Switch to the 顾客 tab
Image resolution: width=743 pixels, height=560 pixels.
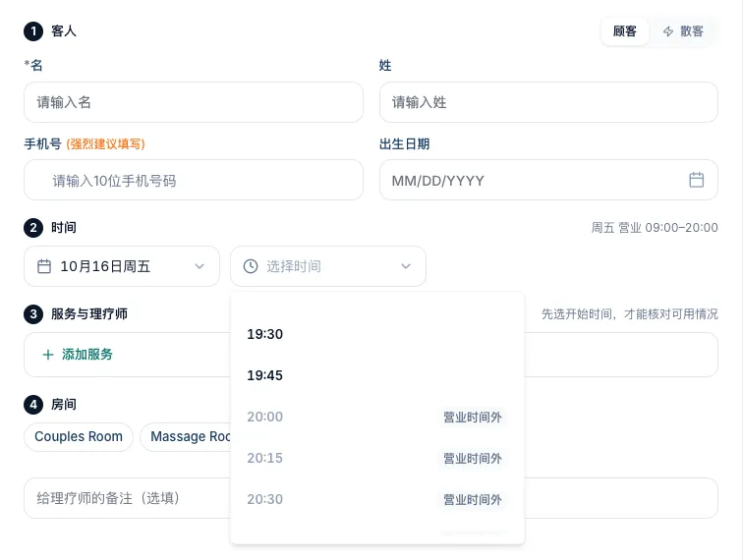[x=624, y=31]
